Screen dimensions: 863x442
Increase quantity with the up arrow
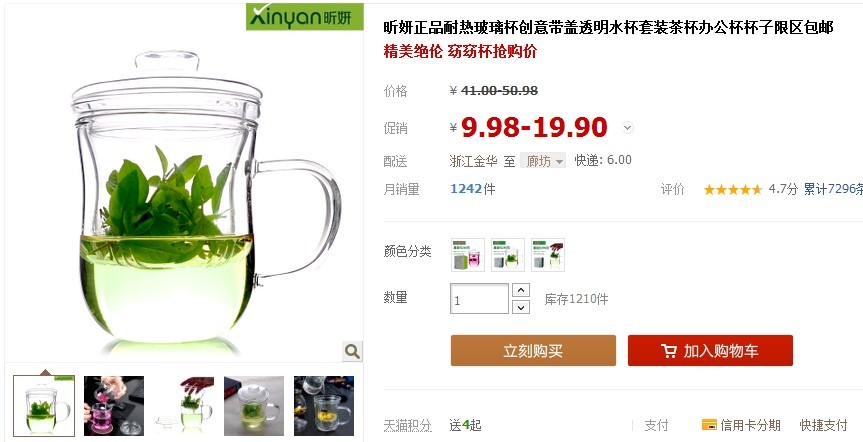click(x=521, y=290)
